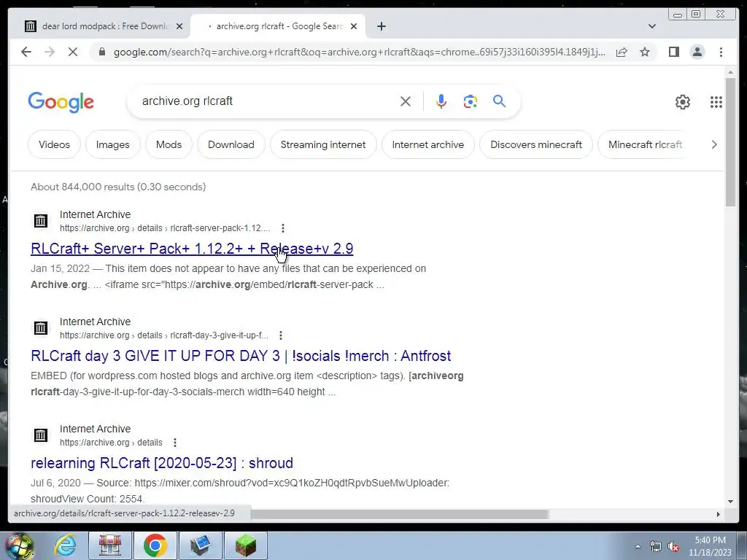Apply the Internet archive chip
The height and width of the screenshot is (560, 747).
pos(427,144)
